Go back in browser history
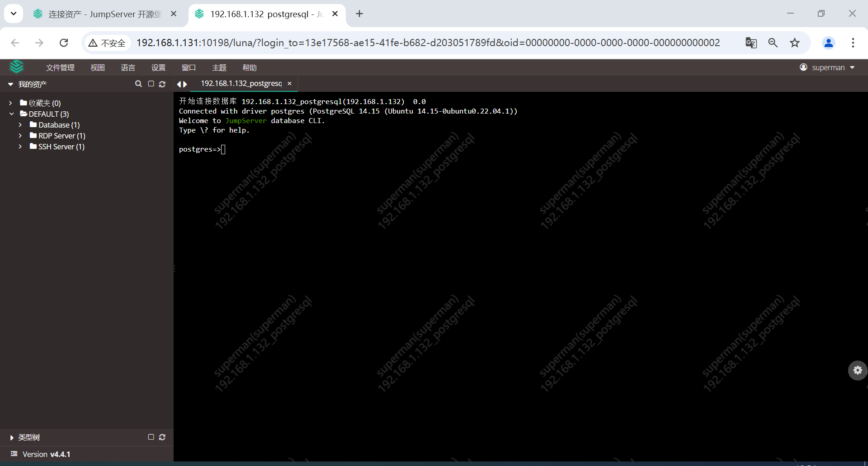This screenshot has height=466, width=868. (15, 43)
